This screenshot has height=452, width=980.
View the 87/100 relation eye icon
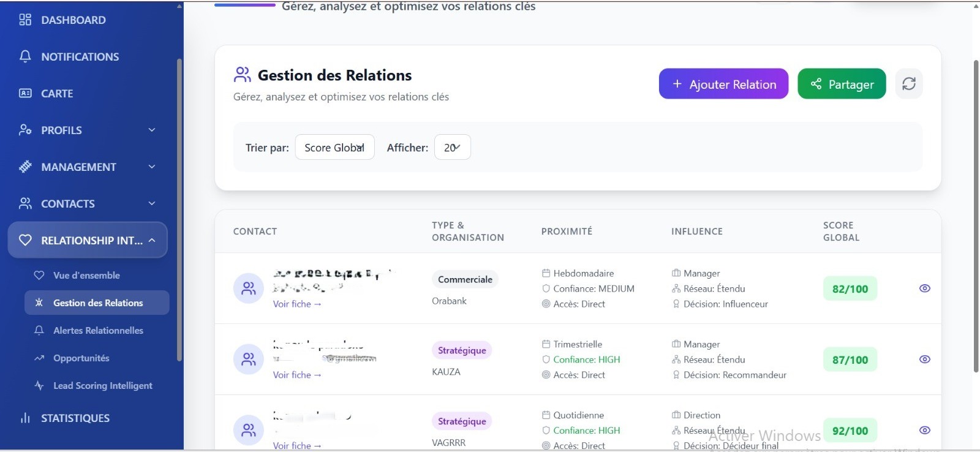point(925,360)
